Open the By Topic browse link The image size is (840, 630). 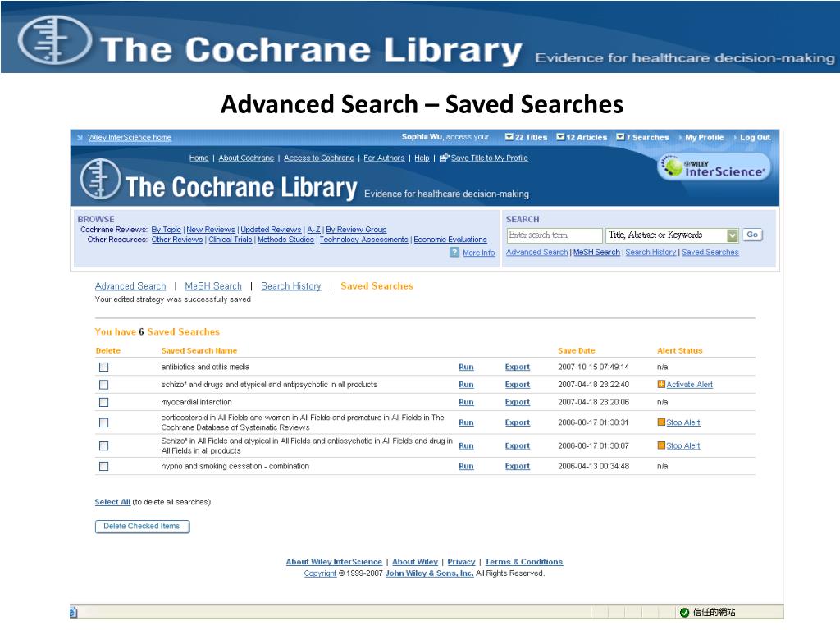point(166,230)
